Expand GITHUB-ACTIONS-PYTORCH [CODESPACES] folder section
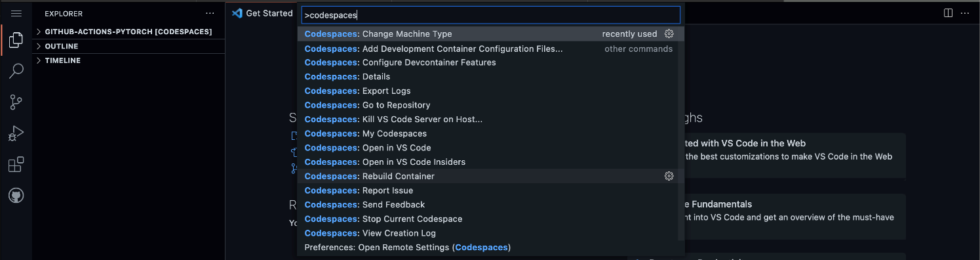980x260 pixels. (128, 32)
